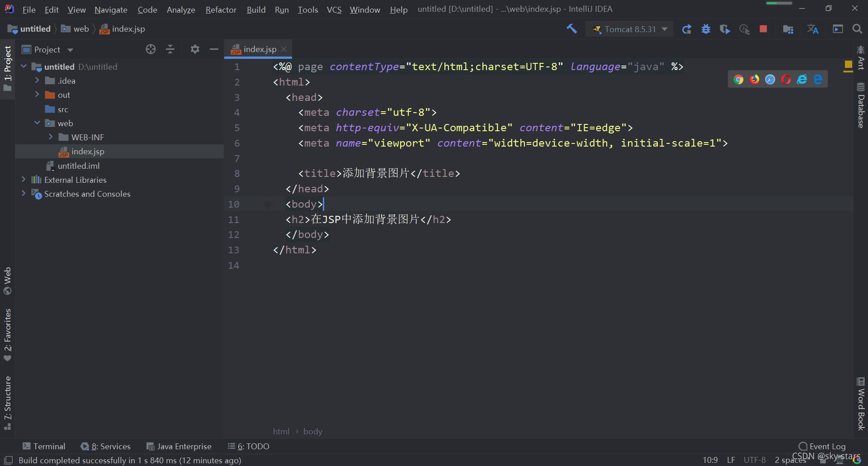This screenshot has height=466, width=868.
Task: Open the Event Log
Action: pos(822,446)
